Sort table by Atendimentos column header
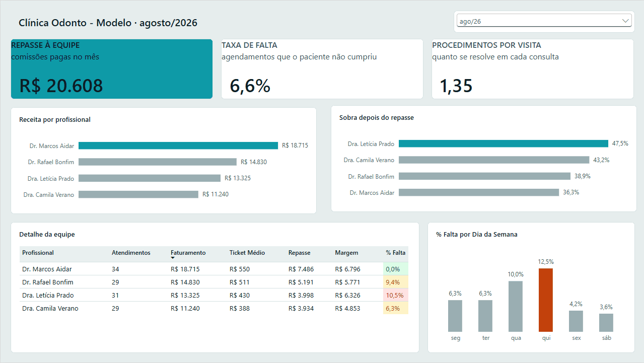This screenshot has width=644, height=363. pos(131,253)
